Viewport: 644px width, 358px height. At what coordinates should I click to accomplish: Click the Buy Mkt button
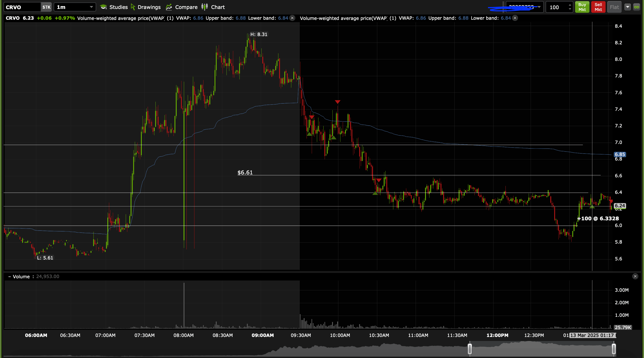click(x=582, y=7)
